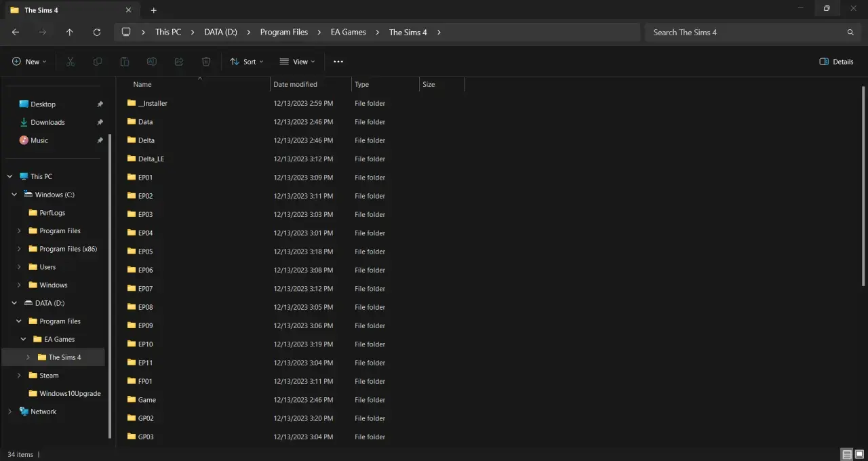Click the Delta_LE folder icon

(132, 159)
